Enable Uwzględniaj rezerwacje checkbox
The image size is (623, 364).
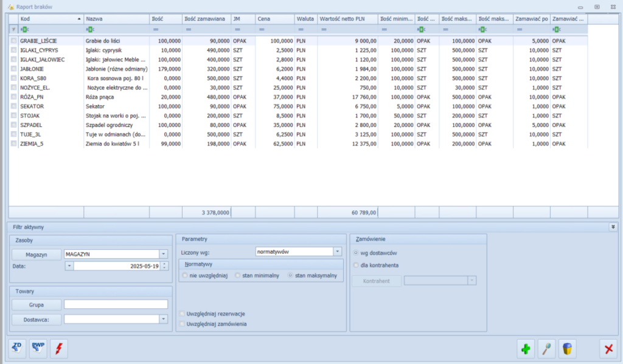(x=183, y=314)
